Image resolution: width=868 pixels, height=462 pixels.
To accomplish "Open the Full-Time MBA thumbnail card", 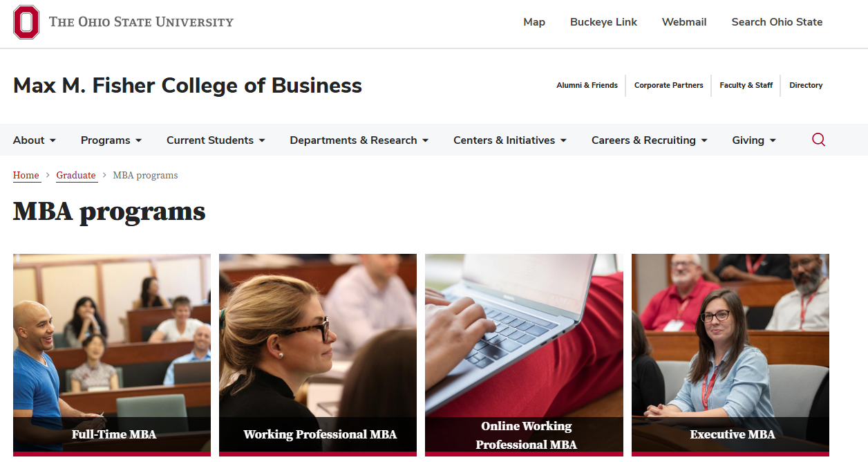I will 112,353.
